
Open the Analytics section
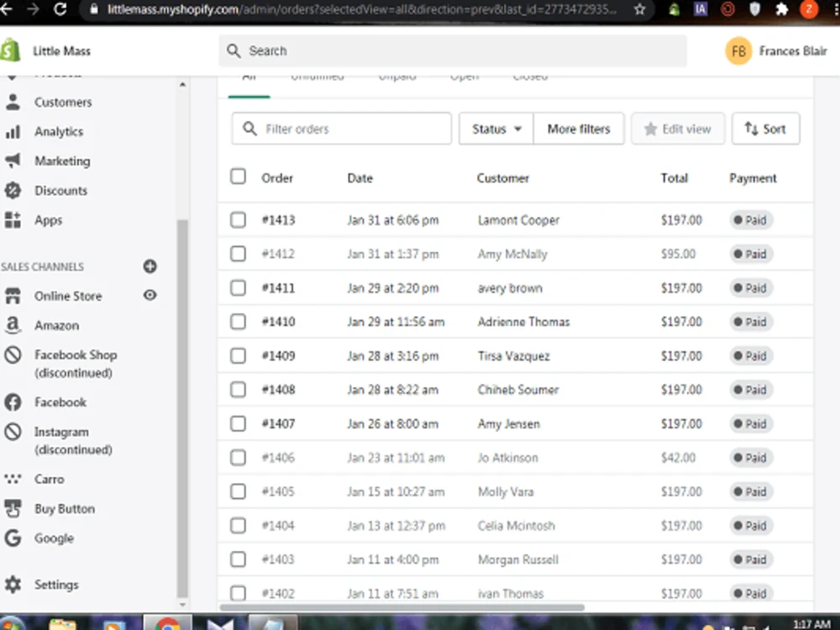point(59,131)
